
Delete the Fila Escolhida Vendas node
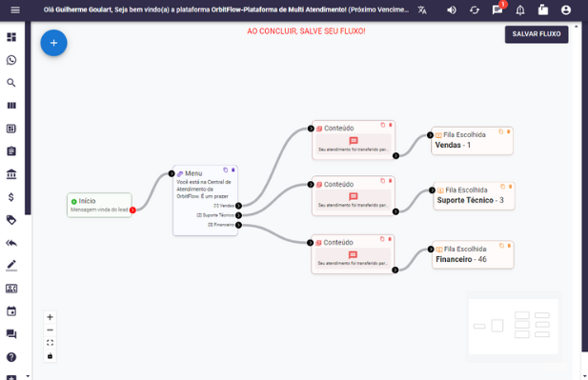pyautogui.click(x=509, y=131)
